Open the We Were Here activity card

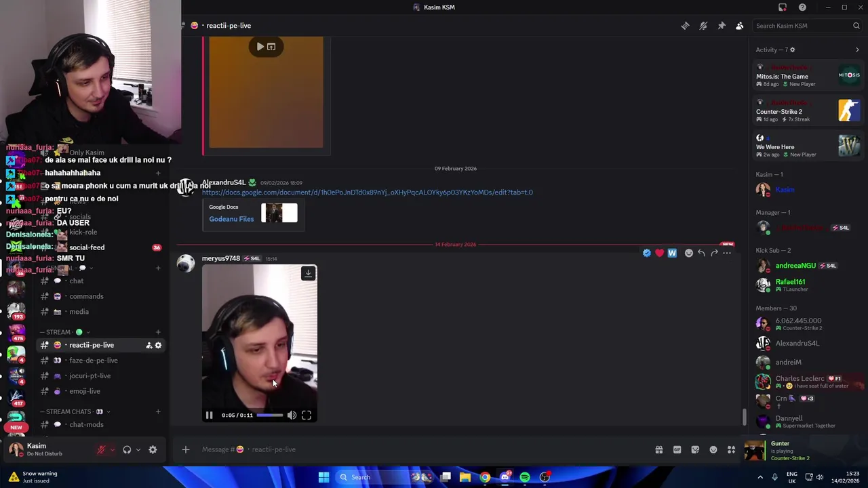808,146
